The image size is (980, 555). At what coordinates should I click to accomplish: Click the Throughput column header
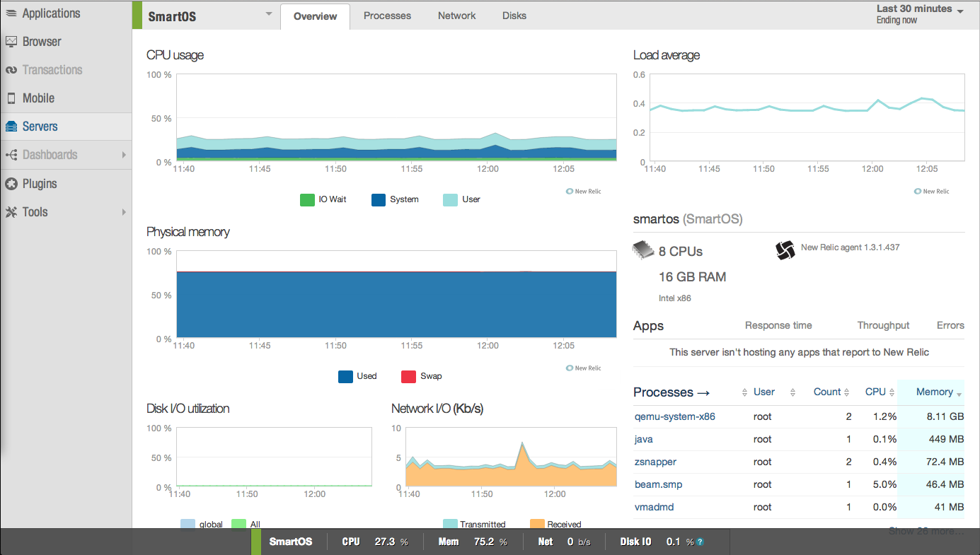(x=883, y=325)
